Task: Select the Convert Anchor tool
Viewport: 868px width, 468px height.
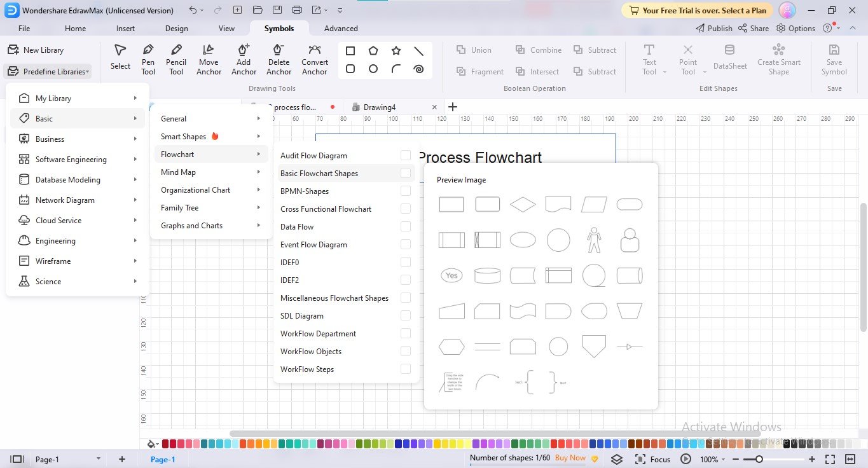Action: click(x=315, y=59)
